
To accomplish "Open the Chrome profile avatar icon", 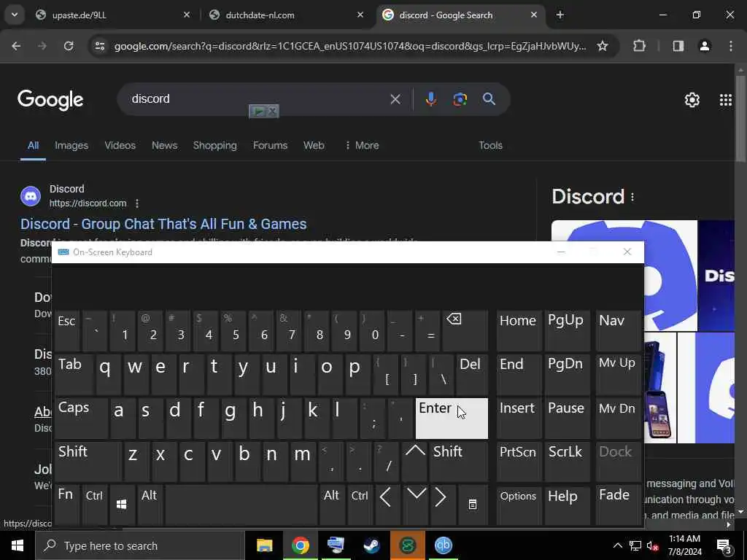I will click(704, 46).
